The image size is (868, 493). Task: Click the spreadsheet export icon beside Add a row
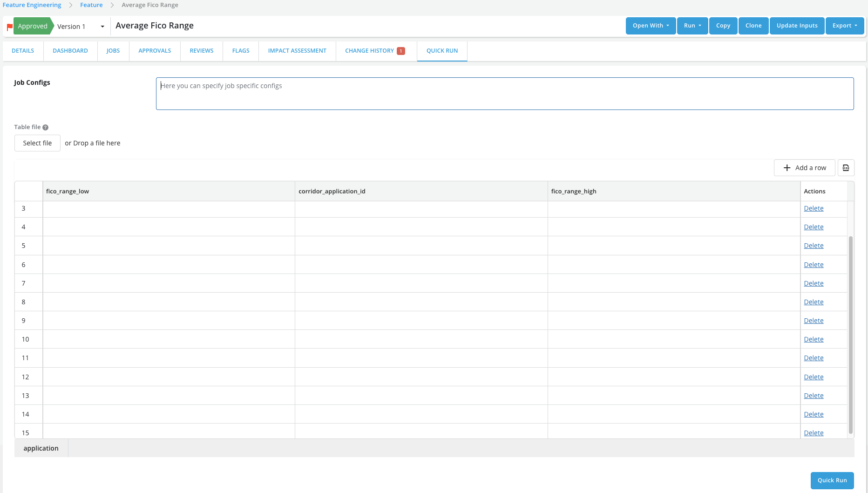pyautogui.click(x=846, y=168)
